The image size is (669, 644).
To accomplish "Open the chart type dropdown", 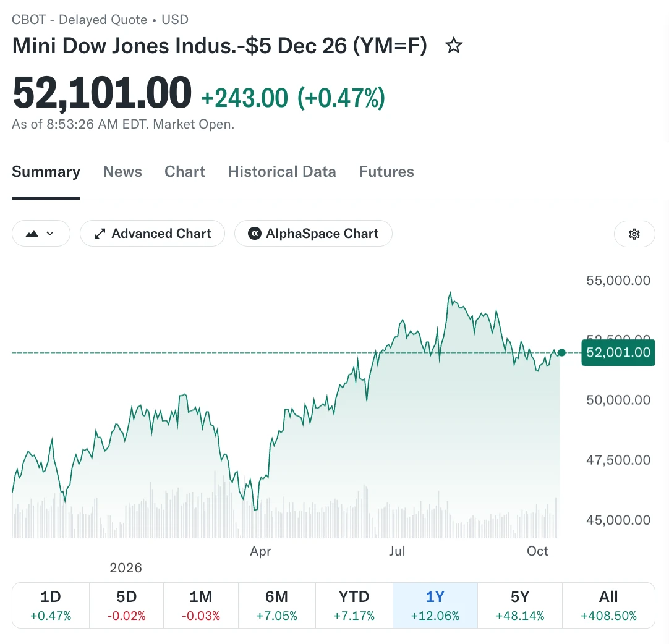I will (x=41, y=233).
